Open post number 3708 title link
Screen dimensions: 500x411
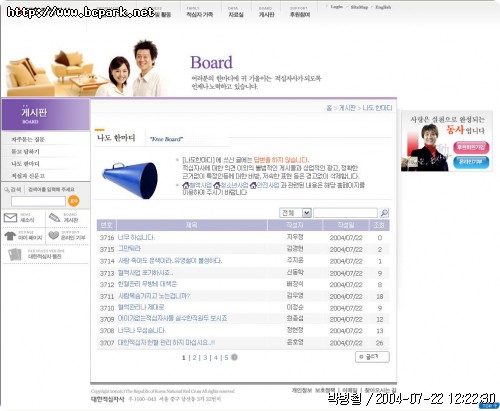[x=142, y=330]
